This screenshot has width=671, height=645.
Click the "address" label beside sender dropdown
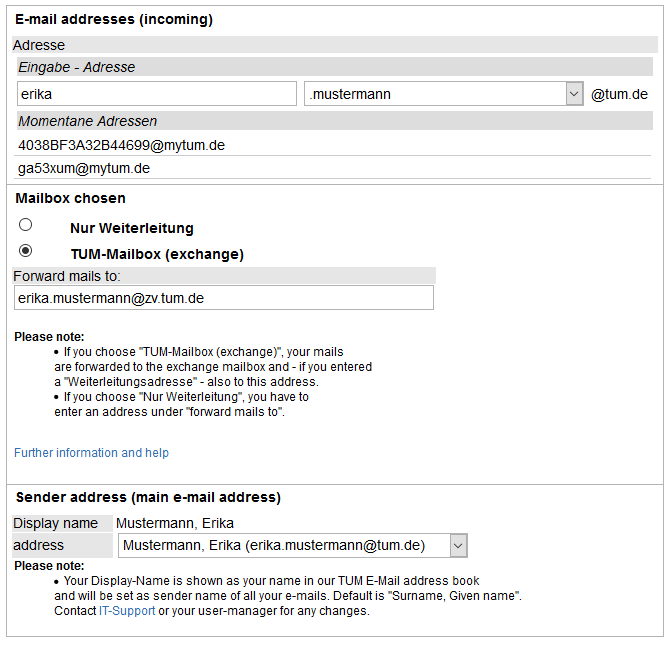pyautogui.click(x=38, y=545)
